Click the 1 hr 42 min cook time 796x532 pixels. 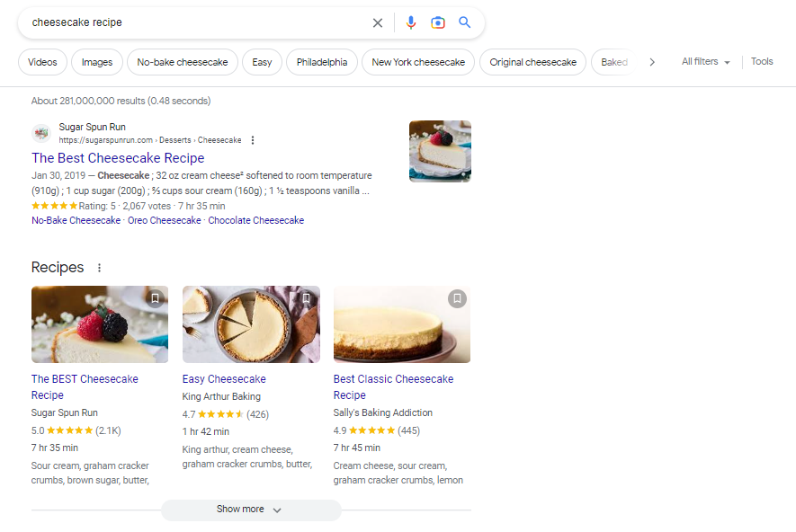point(206,431)
